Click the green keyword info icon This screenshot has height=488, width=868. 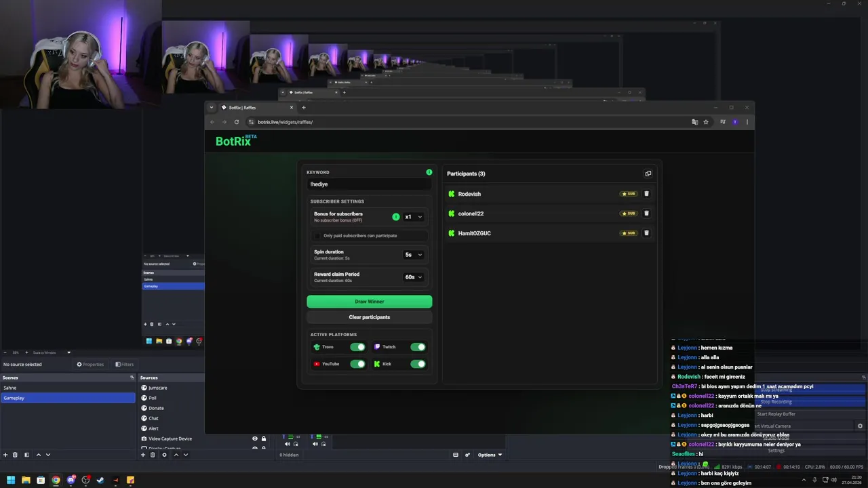coord(429,172)
